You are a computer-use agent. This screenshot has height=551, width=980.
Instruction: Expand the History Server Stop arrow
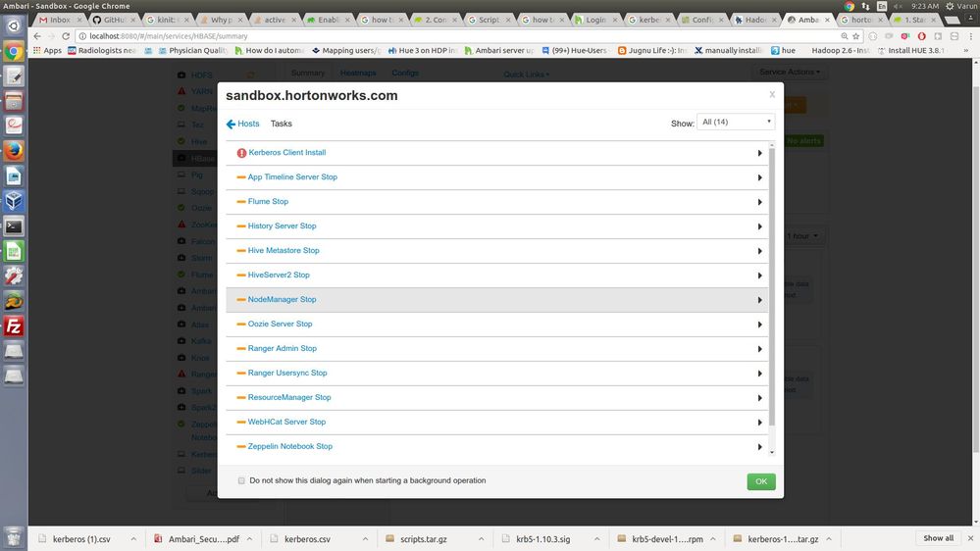759,226
